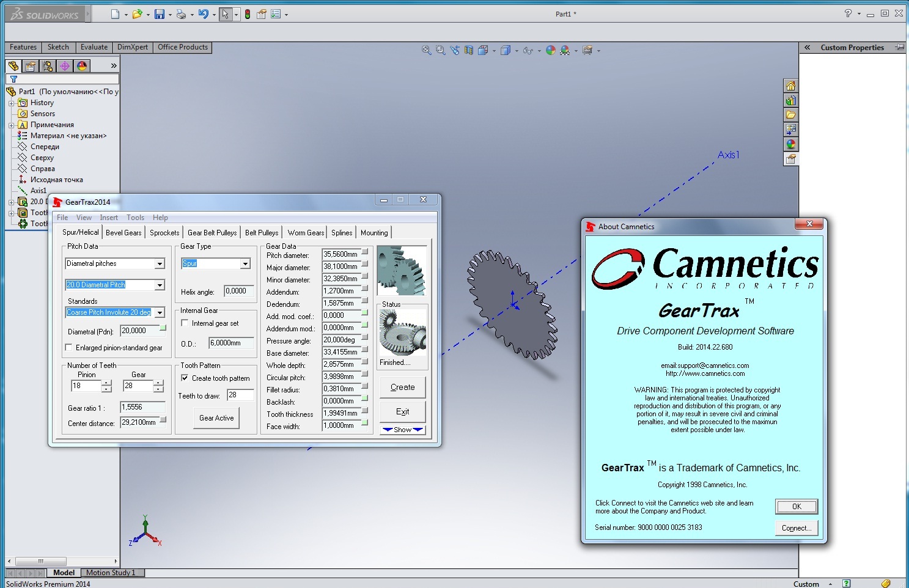Open the Tools menu in GearTrax
This screenshot has width=909, height=588.
135,218
